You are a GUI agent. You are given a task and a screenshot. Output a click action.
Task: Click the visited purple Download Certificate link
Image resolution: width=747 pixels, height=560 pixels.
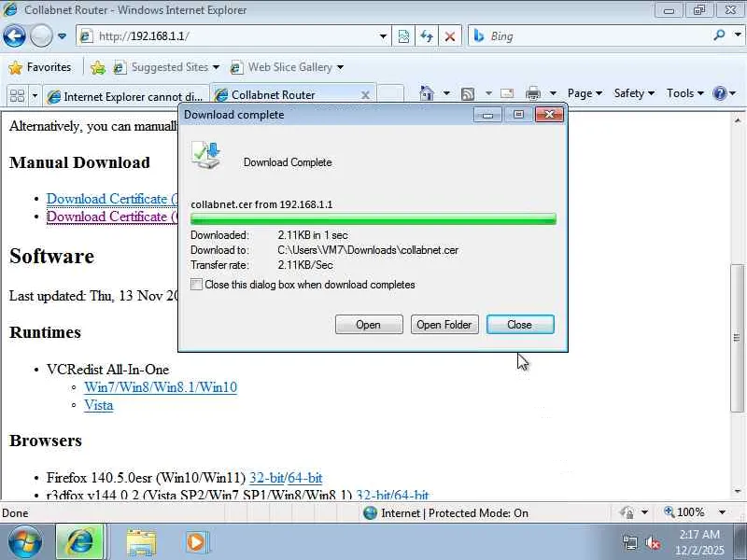pos(112,217)
